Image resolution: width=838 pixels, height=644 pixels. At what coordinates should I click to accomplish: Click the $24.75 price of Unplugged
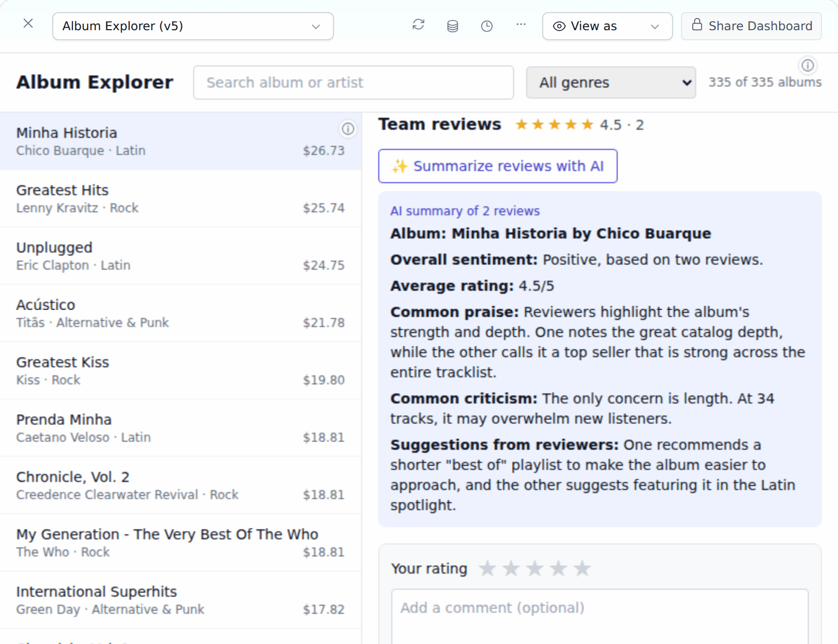[x=323, y=266]
